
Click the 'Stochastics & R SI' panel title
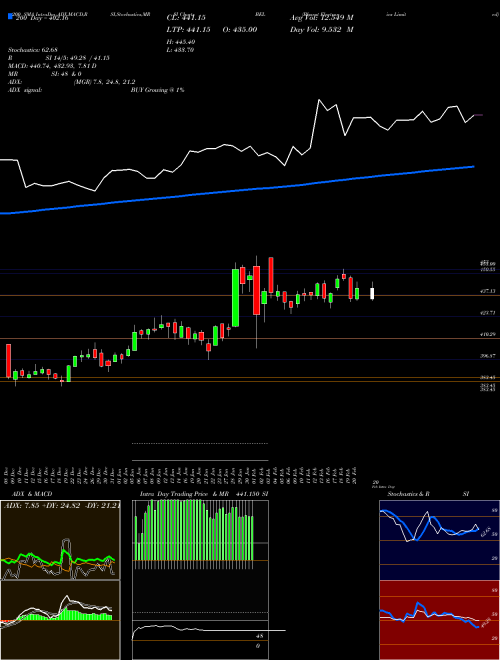click(428, 494)
